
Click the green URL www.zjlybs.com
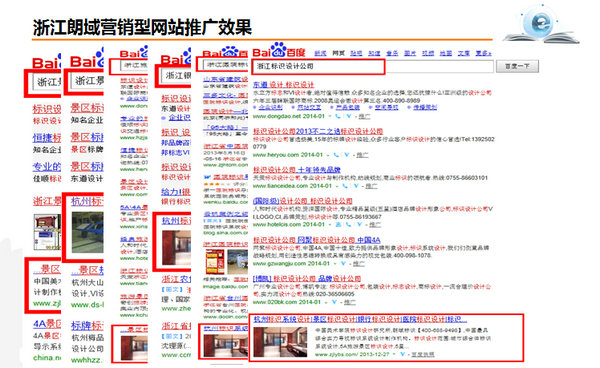337,355
